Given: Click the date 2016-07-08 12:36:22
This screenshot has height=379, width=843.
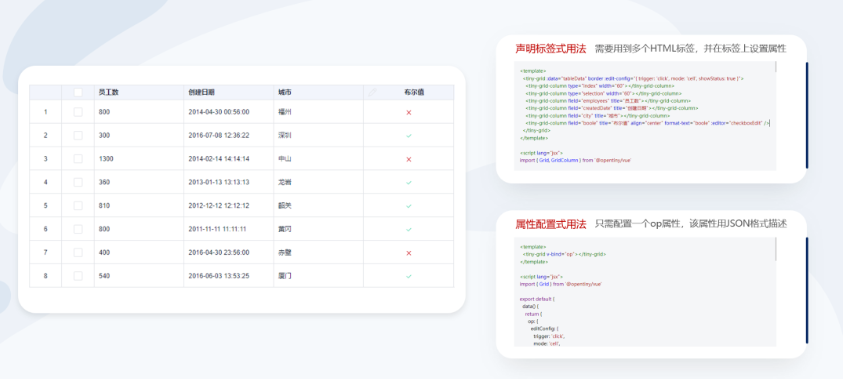Looking at the screenshot, I should click(x=219, y=135).
